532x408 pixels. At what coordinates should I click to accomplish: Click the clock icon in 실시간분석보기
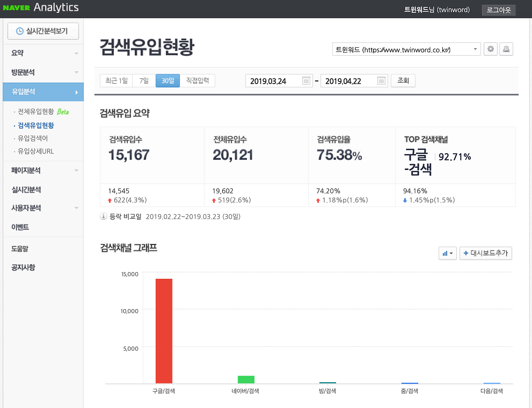(20, 31)
